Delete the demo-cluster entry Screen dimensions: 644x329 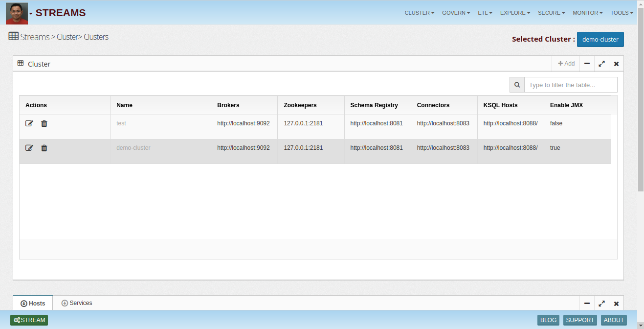point(44,148)
